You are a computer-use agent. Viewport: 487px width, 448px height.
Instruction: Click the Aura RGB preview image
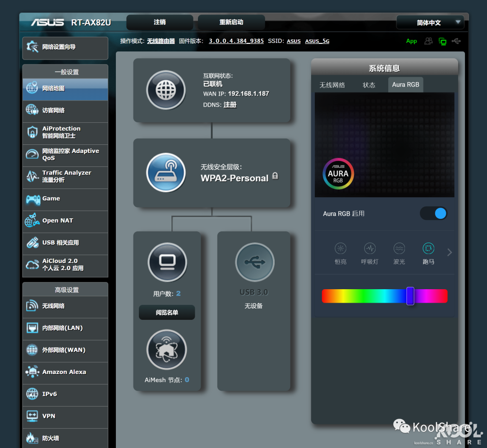point(385,145)
